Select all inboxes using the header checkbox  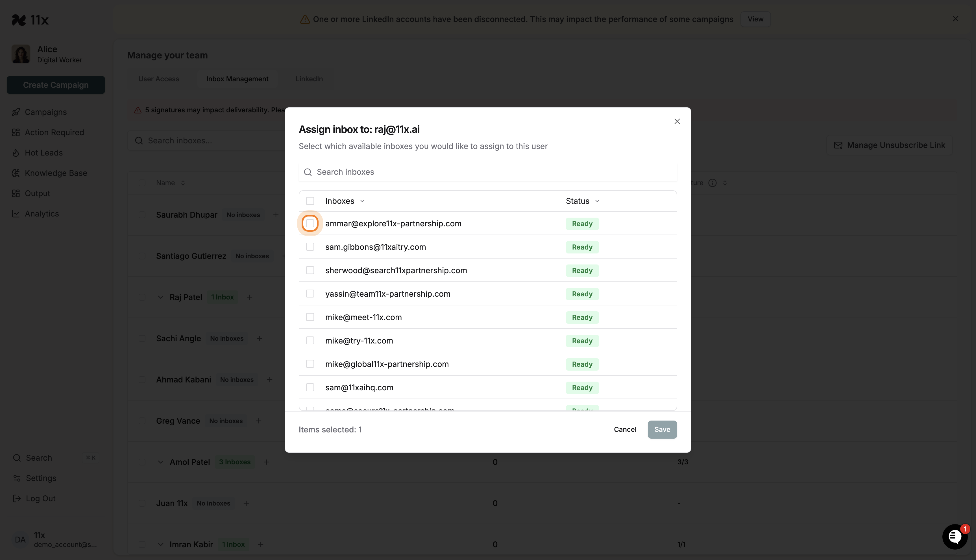click(310, 200)
